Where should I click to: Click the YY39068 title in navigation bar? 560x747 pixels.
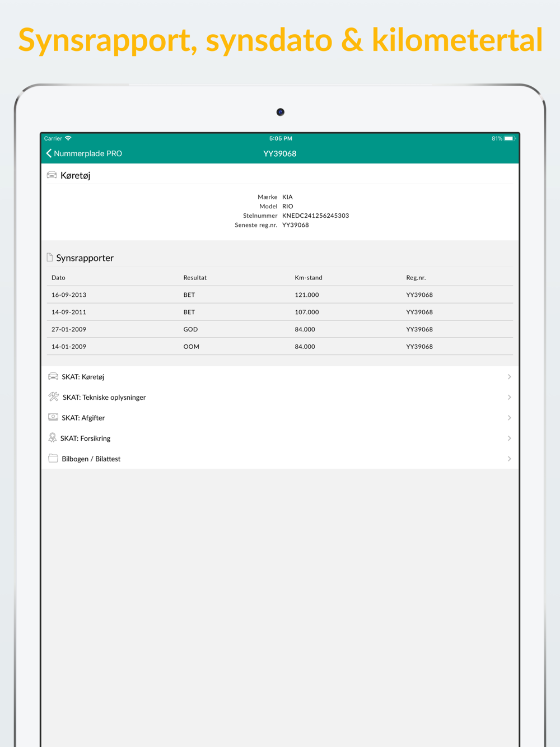280,153
